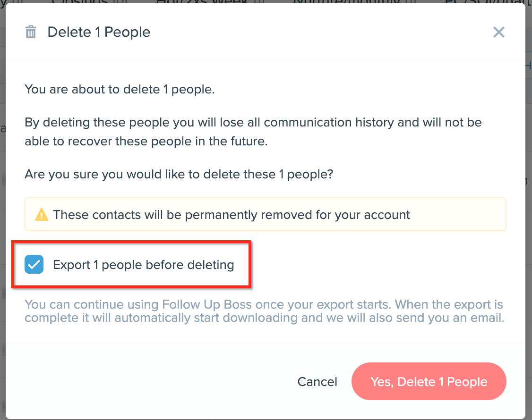Screen dimensions: 532x420
Task: Click the Cancel button
Action: click(317, 382)
